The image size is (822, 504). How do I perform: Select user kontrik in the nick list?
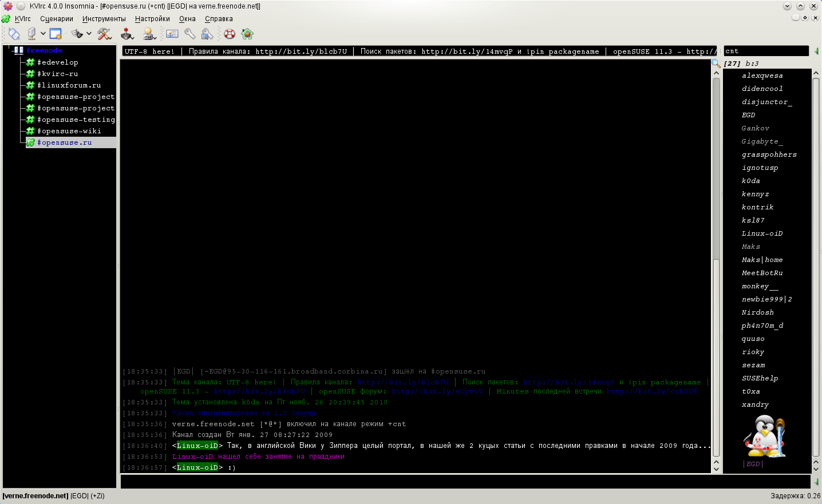[x=757, y=207]
